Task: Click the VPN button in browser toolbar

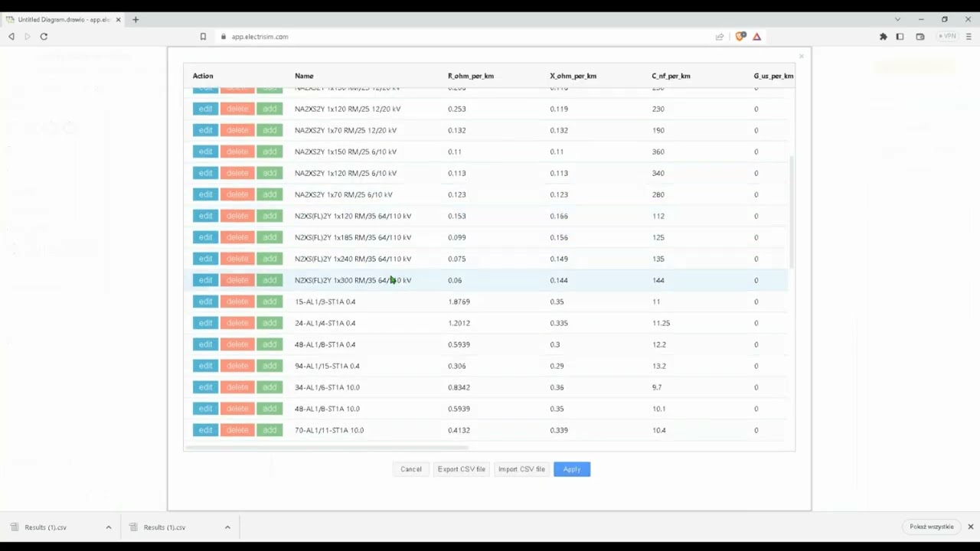Action: coord(947,36)
